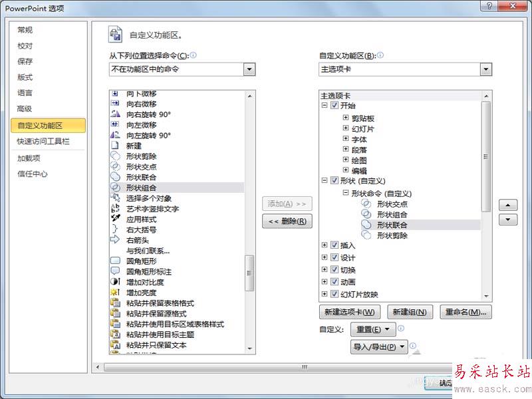Select the 向右微移 command icon
This screenshot has width=532, height=399.
115,104
